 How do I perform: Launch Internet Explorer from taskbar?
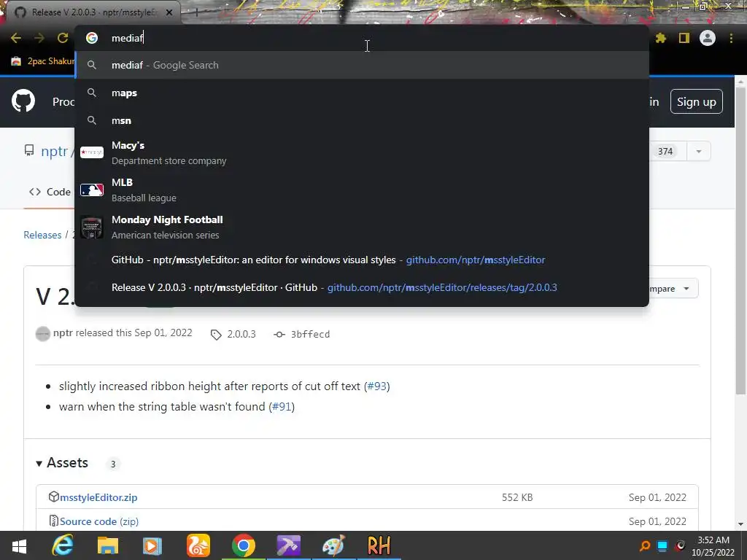point(63,545)
